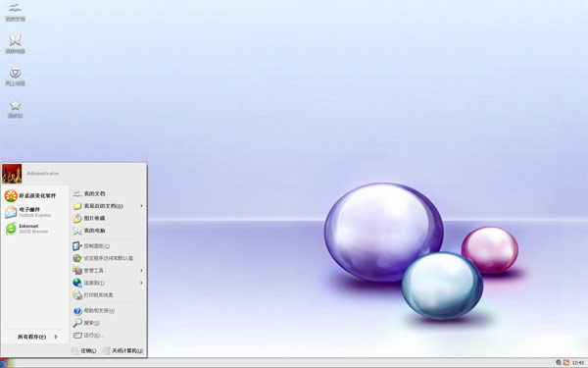Open Control Panel from Start menu
Viewport: 588px width, 368px height.
click(91, 246)
